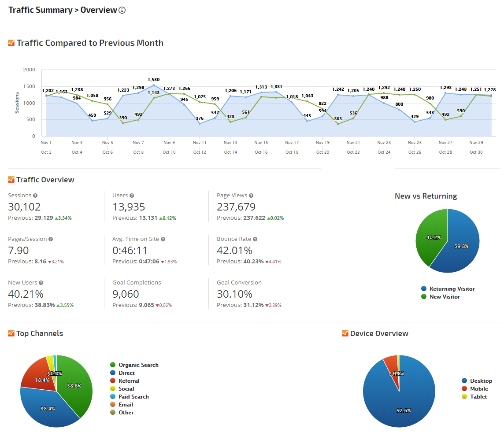Click the Paid Search legend label
This screenshot has height=447, width=504.
point(133,397)
